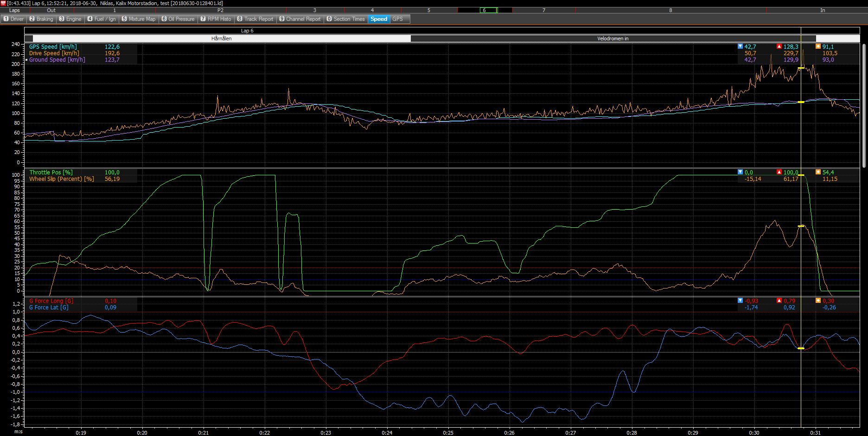Viewport: 868px width, 436px height.
Task: Click the application icon in the title bar
Action: 3,3
